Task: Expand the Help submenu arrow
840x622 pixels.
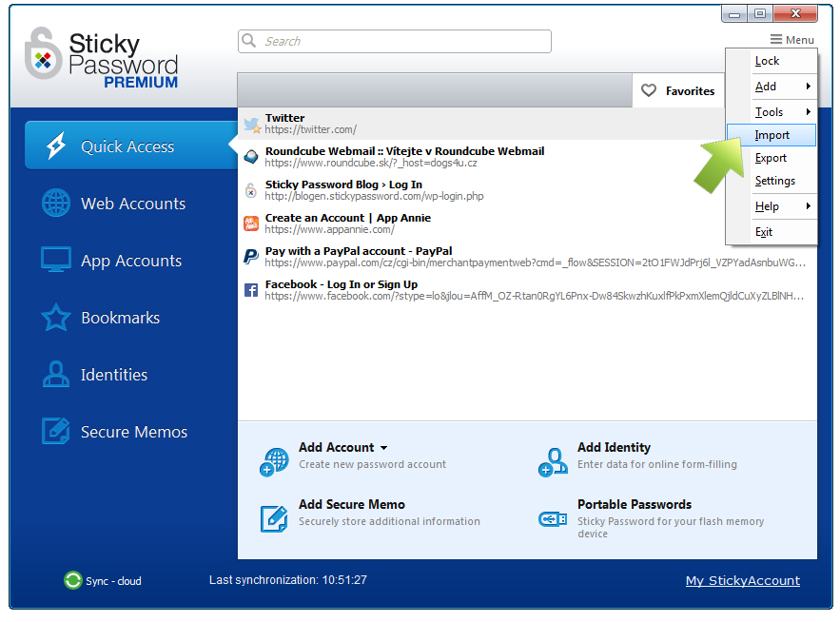Action: pos(808,205)
